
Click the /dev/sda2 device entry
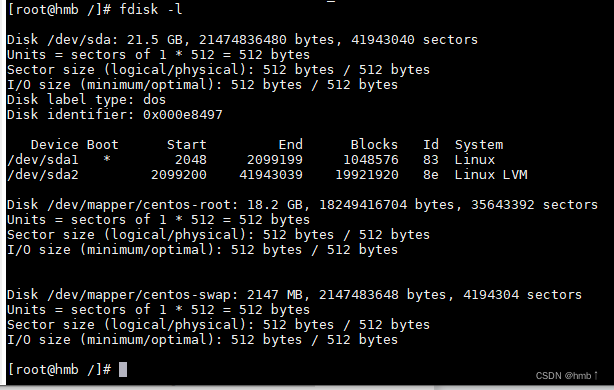pos(43,175)
